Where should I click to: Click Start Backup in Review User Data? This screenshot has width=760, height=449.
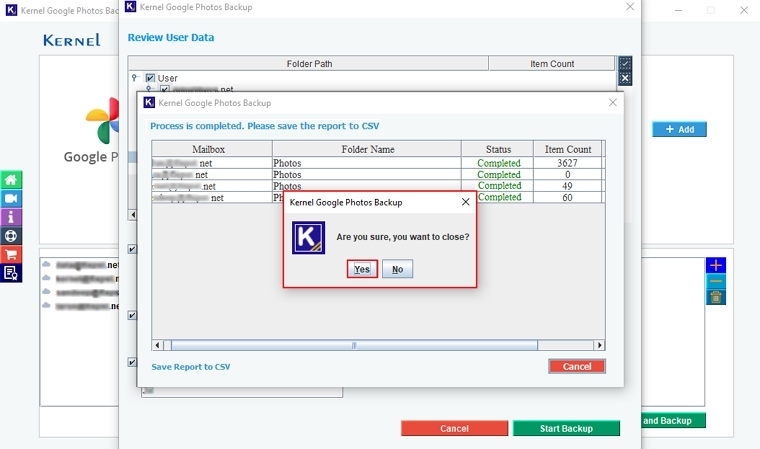pyautogui.click(x=566, y=429)
